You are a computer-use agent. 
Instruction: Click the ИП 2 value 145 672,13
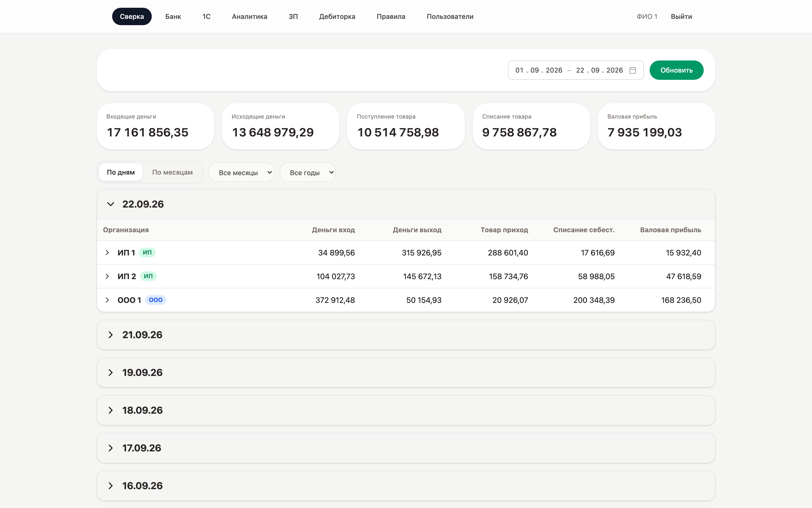[x=422, y=276]
